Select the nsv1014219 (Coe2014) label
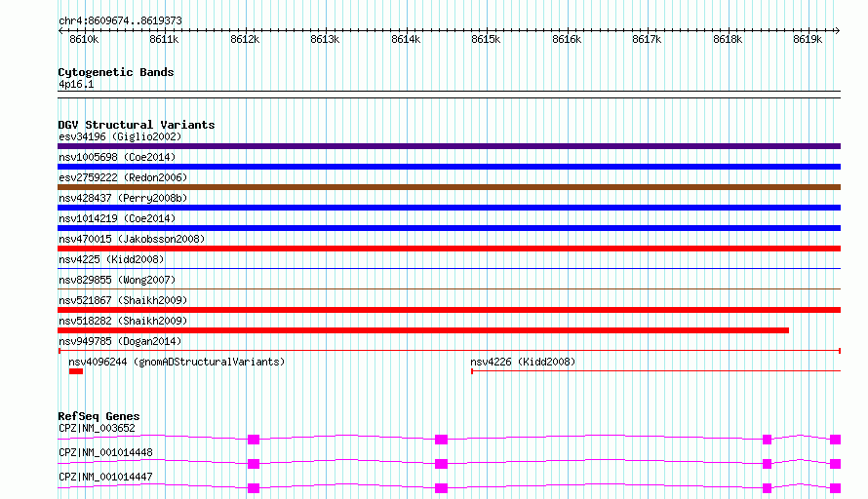868x499 pixels. click(x=117, y=218)
